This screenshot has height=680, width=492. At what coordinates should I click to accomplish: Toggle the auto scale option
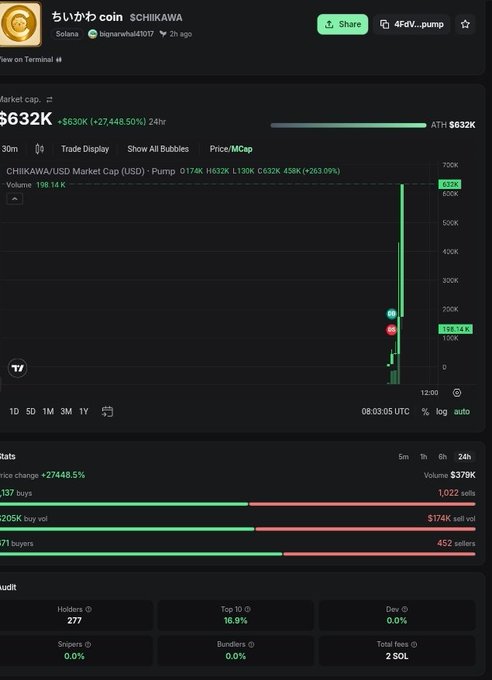[x=462, y=412]
